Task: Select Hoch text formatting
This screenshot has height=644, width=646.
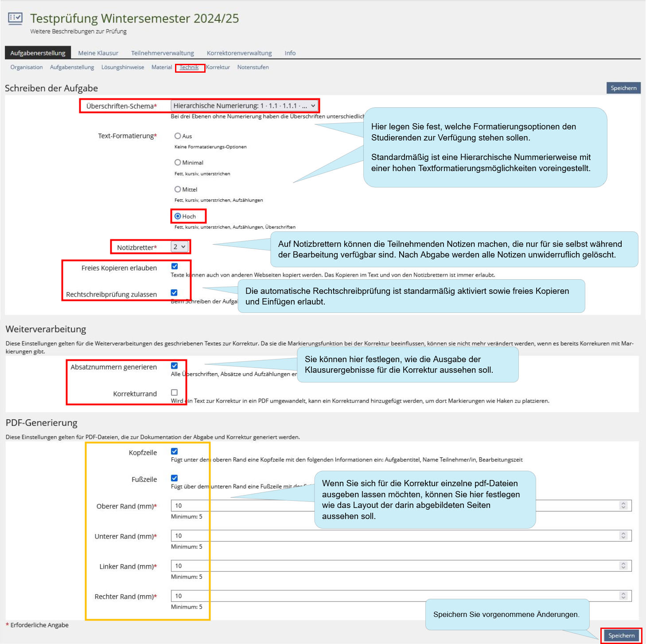Action: 178,216
